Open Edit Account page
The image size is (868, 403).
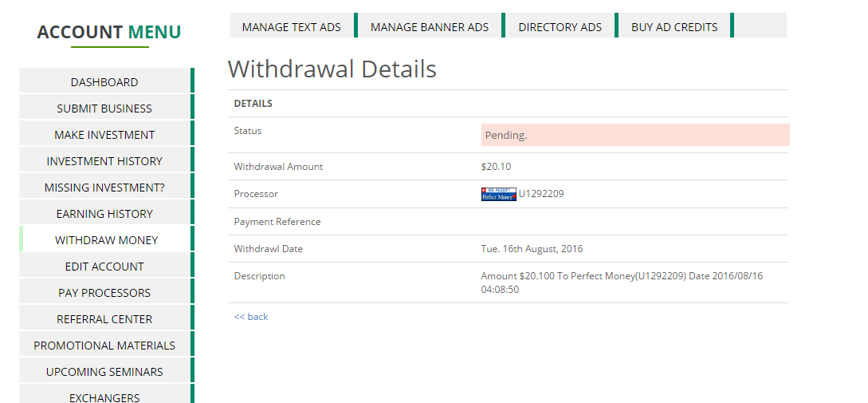104,267
